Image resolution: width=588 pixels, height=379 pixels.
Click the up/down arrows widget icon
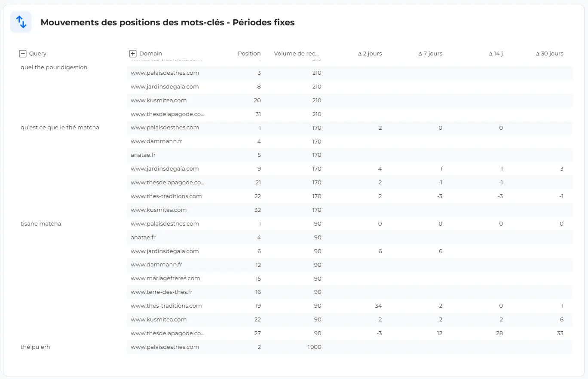tap(21, 22)
